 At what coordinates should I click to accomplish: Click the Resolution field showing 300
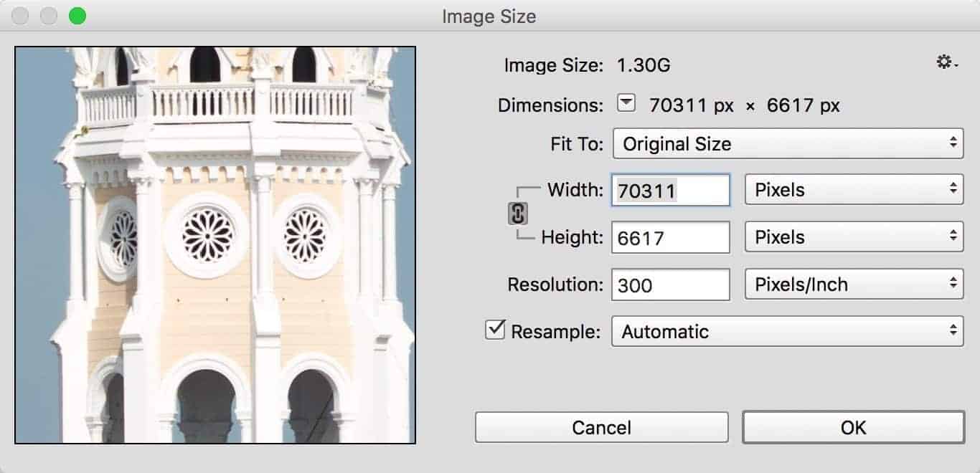671,285
